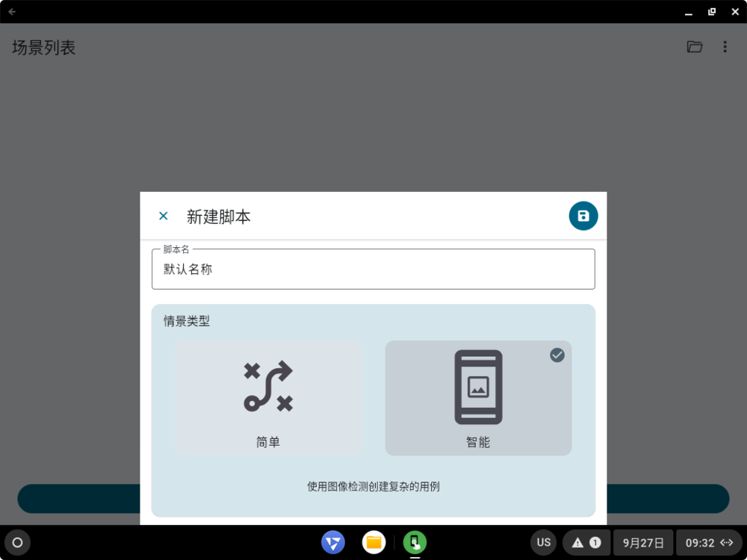Screen dimensions: 747x560
Task: Click the phone illustration on the 智能 card
Action: pos(478,387)
